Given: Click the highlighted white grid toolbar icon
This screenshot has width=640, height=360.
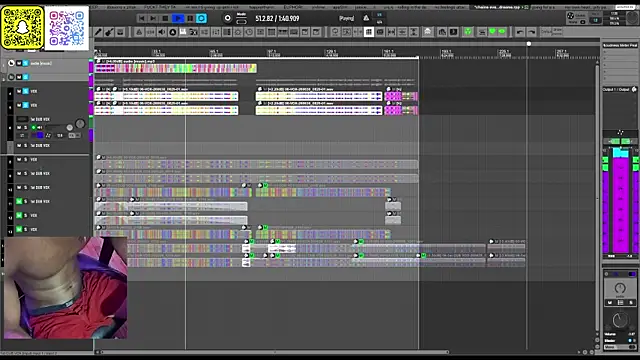Looking at the screenshot, I should 369,32.
